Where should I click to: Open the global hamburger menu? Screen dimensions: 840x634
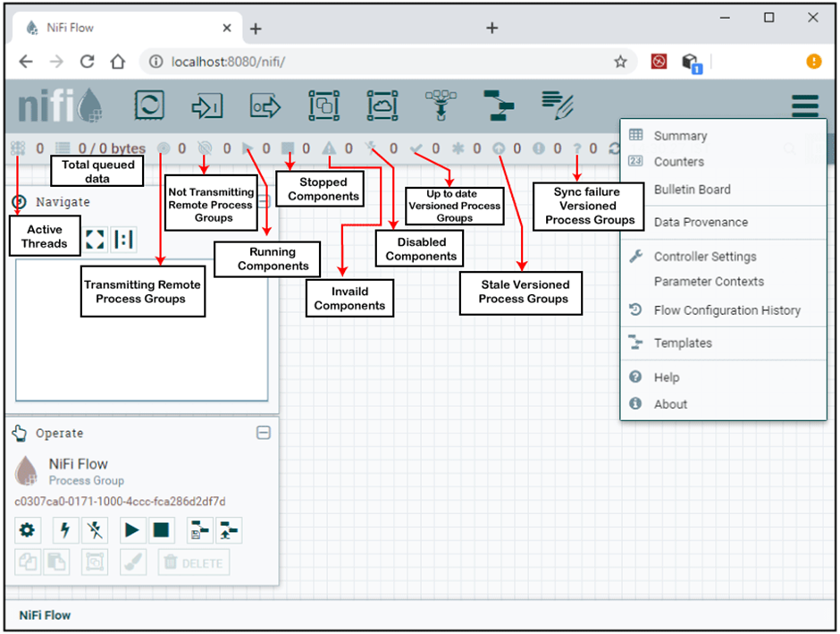(x=805, y=106)
